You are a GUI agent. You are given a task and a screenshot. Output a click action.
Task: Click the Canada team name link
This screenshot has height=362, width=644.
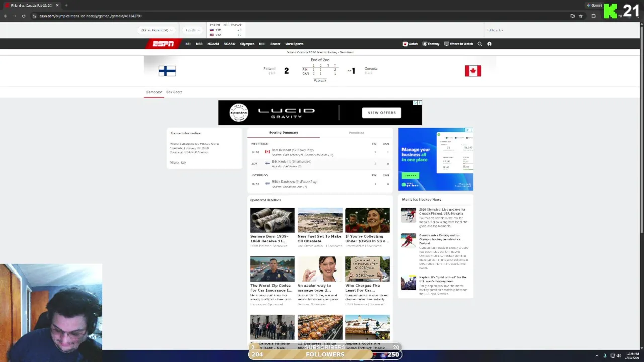pyautogui.click(x=371, y=69)
